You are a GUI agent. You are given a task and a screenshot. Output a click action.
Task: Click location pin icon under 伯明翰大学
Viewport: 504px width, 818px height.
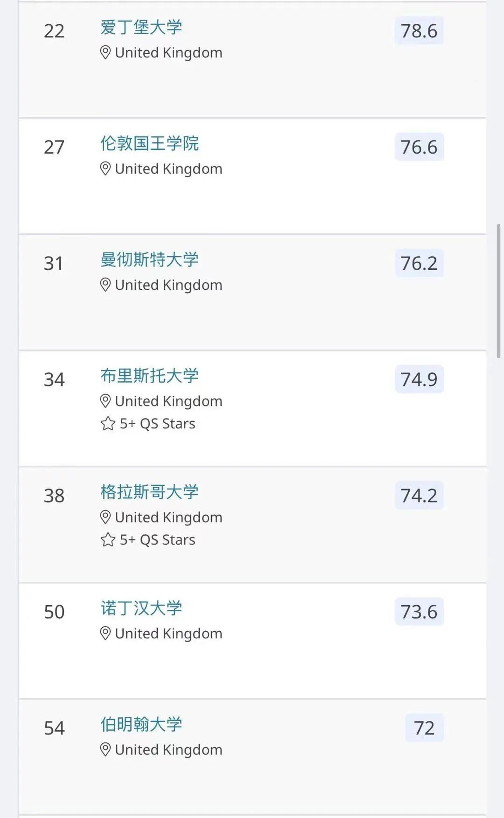click(x=105, y=750)
